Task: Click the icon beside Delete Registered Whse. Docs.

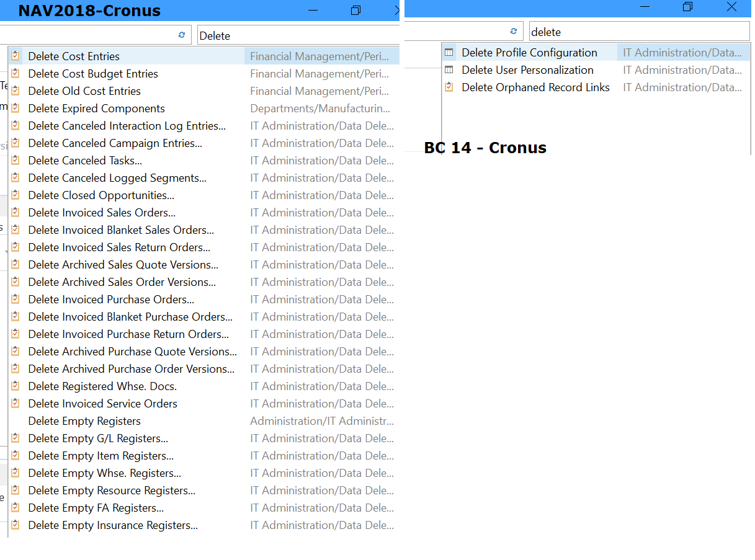Action: point(16,386)
